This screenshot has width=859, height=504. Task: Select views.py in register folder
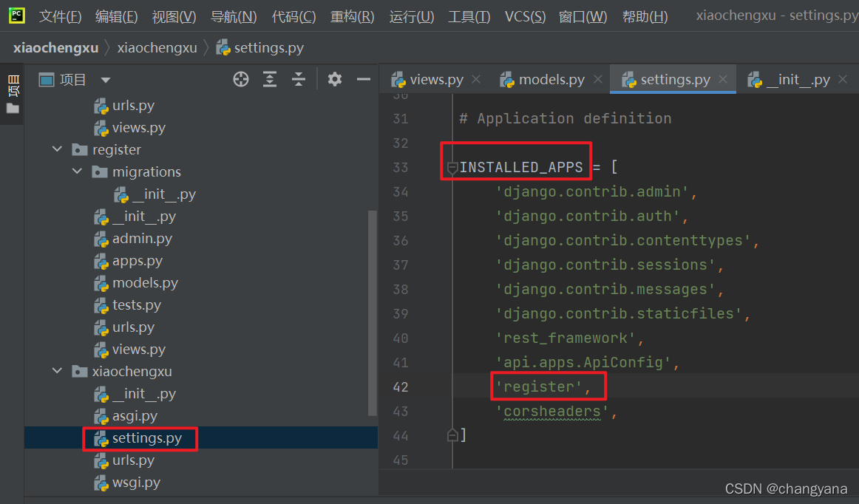(x=130, y=349)
